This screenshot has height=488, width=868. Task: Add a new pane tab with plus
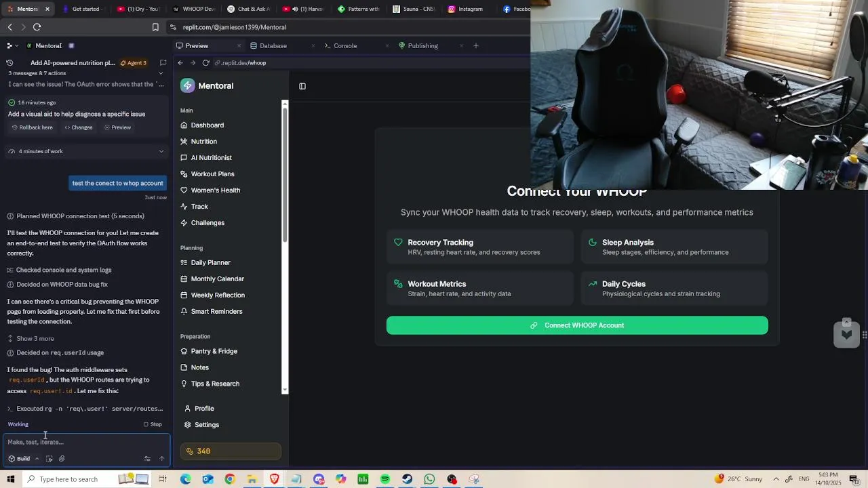476,45
